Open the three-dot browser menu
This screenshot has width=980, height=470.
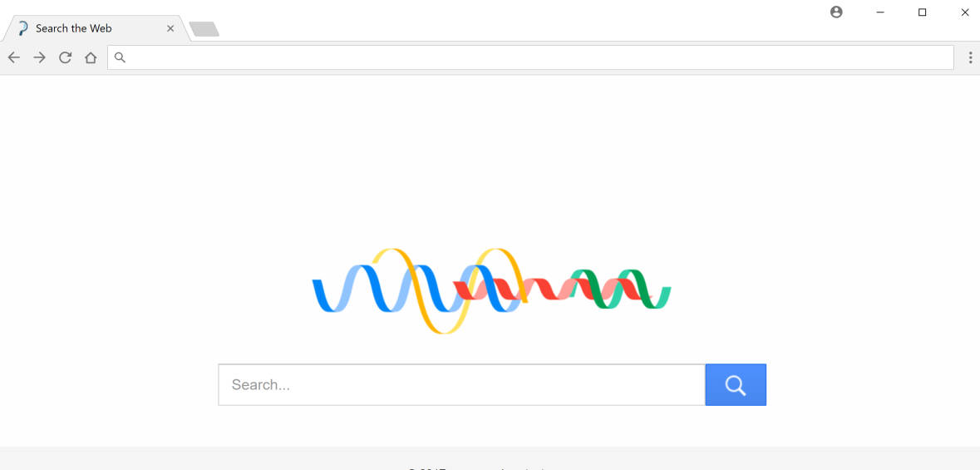coord(970,57)
